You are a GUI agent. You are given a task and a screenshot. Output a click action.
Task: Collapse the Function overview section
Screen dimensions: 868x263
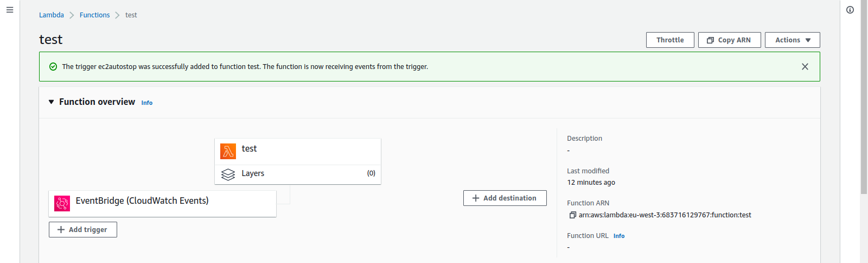(52, 102)
